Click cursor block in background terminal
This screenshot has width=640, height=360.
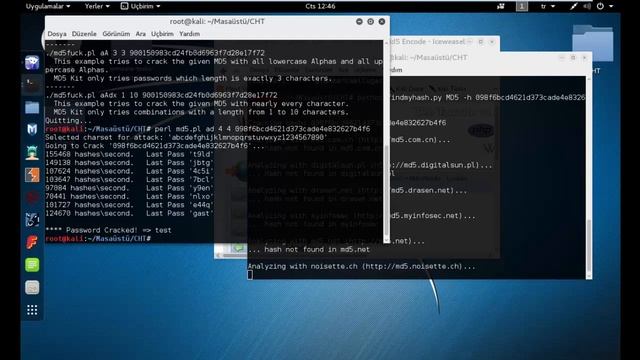point(250,275)
